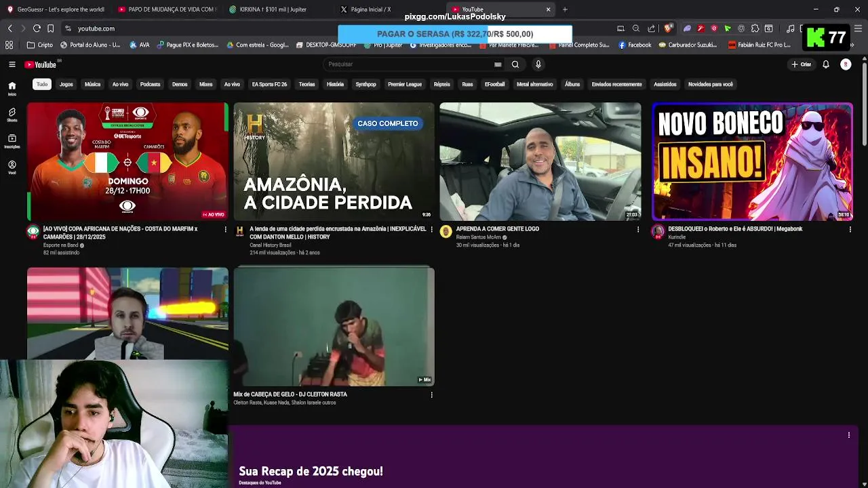This screenshot has height=488, width=868.
Task: Open options menu for APRENDA A COMER GENTE LOGO
Action: point(637,229)
